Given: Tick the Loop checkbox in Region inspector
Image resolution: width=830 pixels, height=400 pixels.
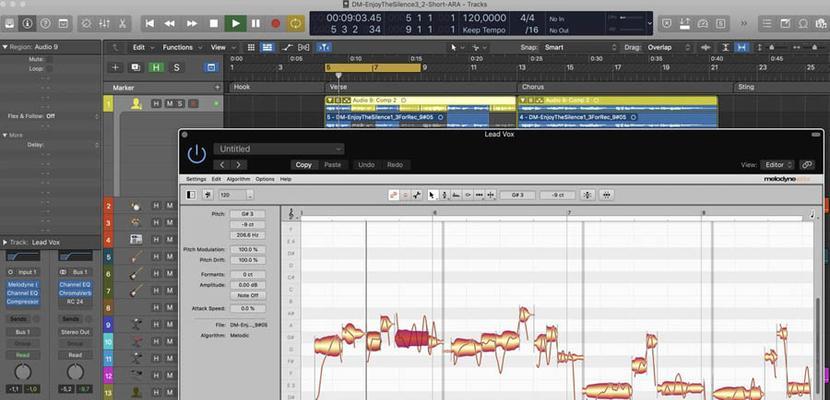Looking at the screenshot, I should (x=49, y=69).
